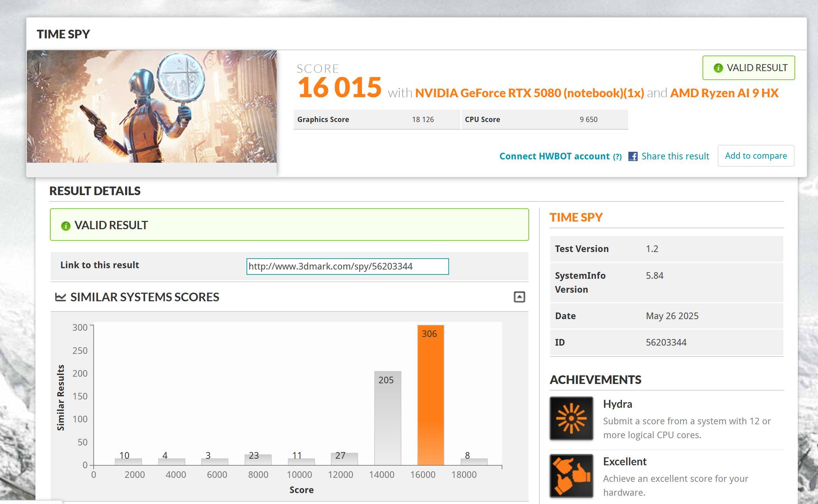The width and height of the screenshot is (818, 504).
Task: Click the chart icon beside Similar Systems Scores
Action: tap(60, 297)
